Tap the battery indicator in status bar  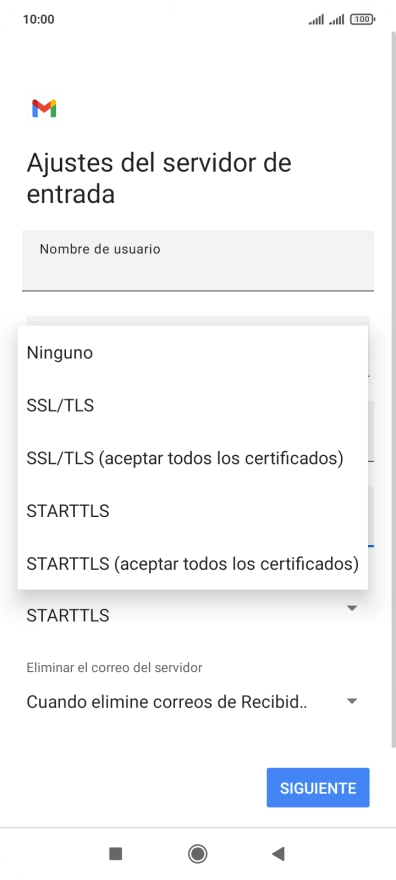click(x=362, y=20)
